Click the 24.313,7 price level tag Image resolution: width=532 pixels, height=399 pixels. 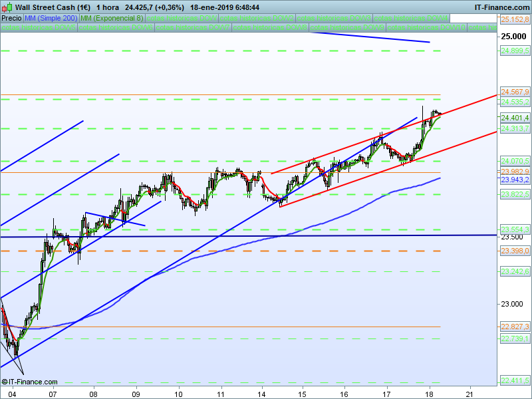click(515, 128)
